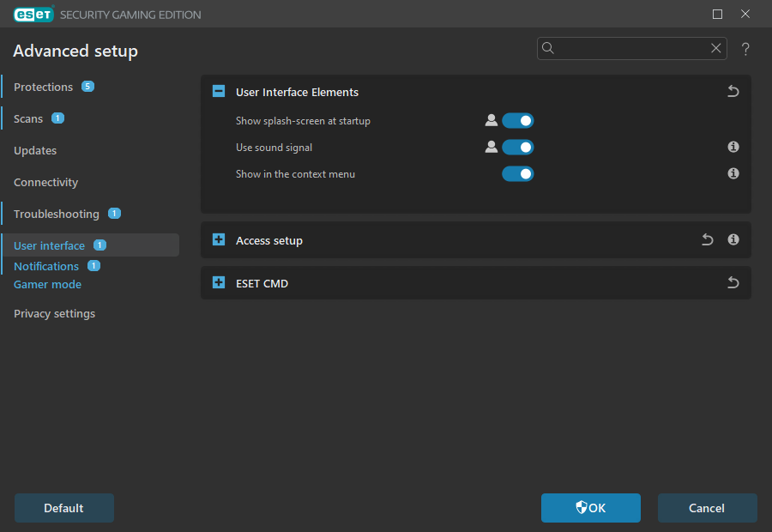
Task: Click the Advanced setup title text
Action: pyautogui.click(x=75, y=51)
